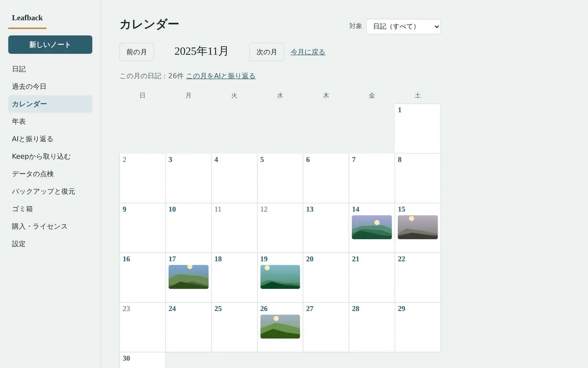Click the Leafback logo title
This screenshot has width=588, height=368.
click(x=27, y=18)
